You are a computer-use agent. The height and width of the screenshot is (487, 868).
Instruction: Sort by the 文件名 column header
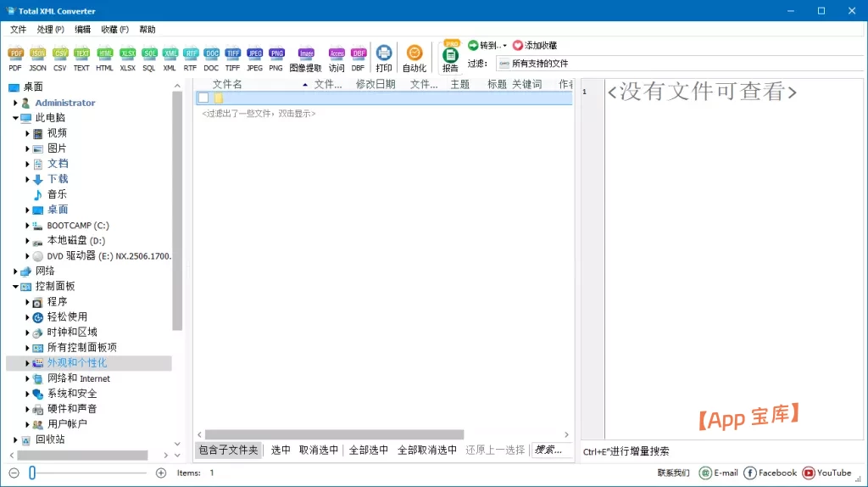coord(227,84)
